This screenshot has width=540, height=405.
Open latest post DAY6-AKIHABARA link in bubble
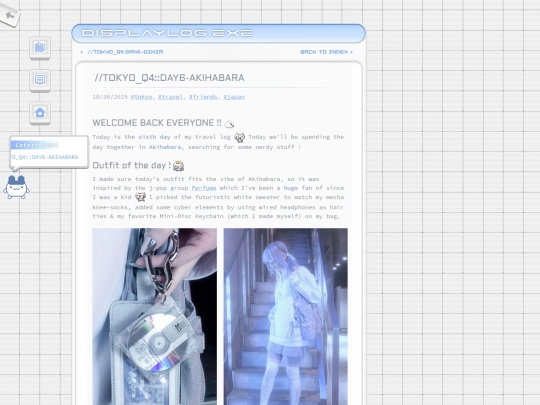(x=45, y=157)
